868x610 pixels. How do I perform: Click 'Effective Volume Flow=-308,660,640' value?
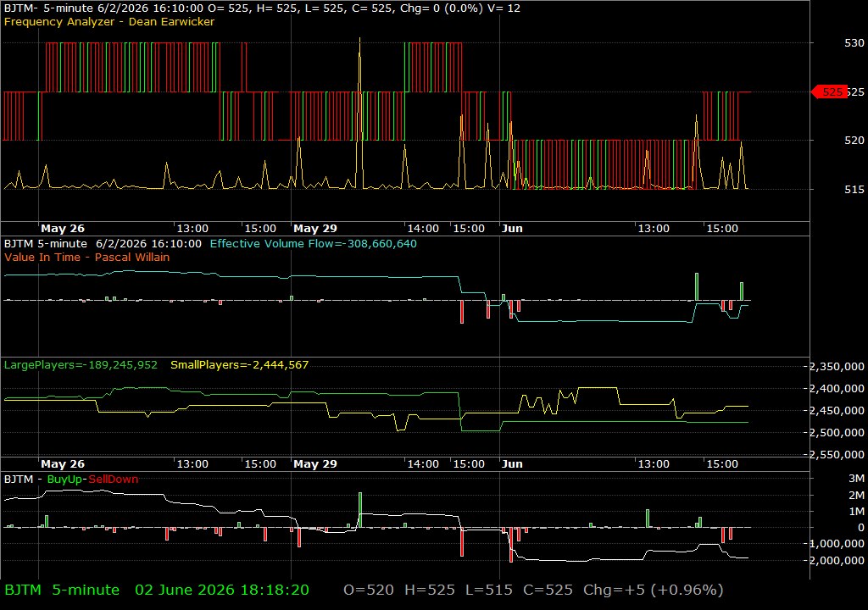[x=314, y=243]
